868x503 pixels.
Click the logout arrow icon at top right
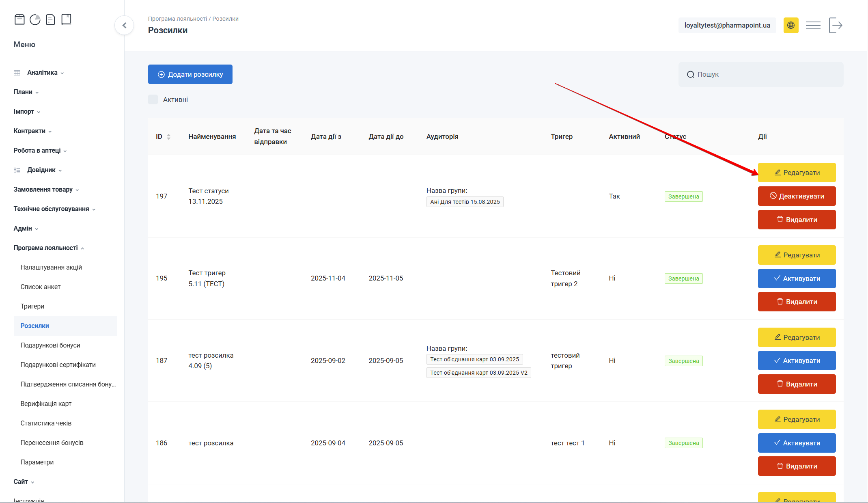(x=836, y=25)
